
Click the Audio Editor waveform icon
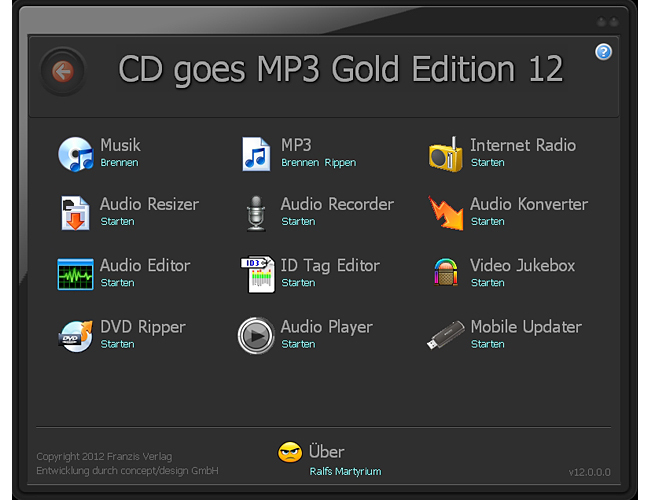pos(75,274)
